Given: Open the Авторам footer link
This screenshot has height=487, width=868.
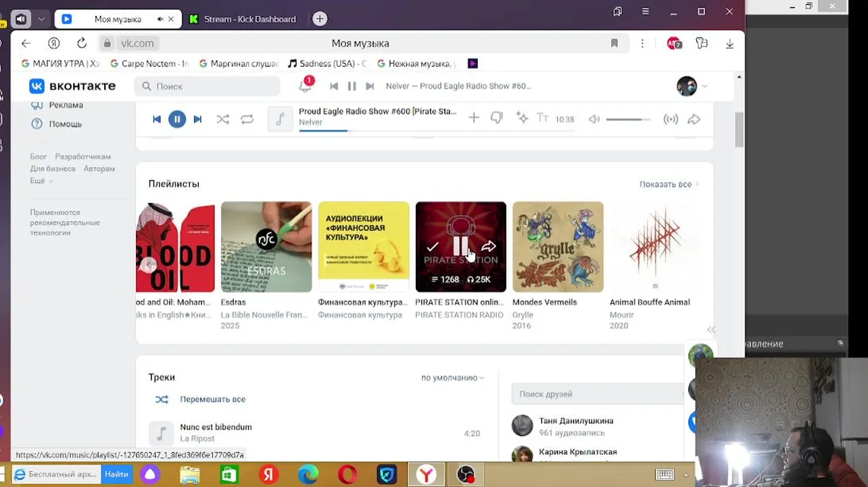Looking at the screenshot, I should [x=99, y=168].
